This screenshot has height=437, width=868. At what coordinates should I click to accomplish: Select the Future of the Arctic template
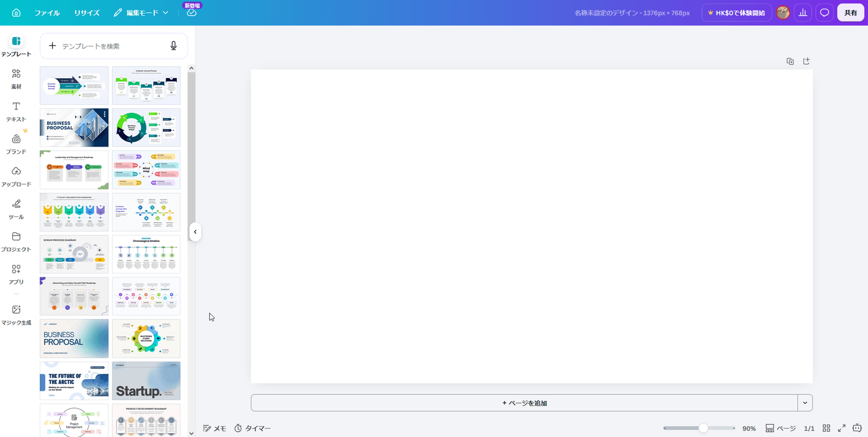74,381
